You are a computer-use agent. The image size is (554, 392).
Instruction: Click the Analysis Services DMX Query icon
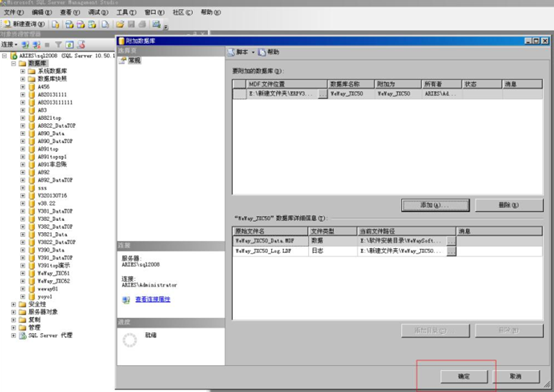81,24
